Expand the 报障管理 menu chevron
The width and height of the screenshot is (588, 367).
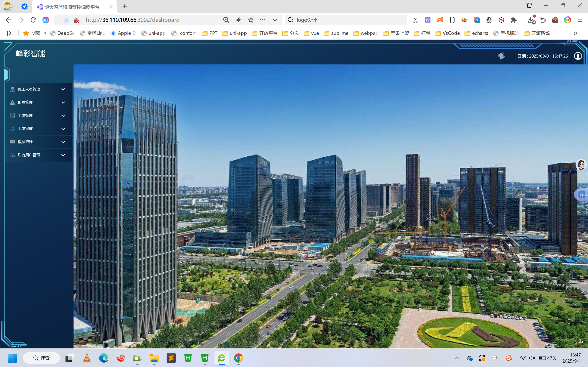pyautogui.click(x=63, y=103)
